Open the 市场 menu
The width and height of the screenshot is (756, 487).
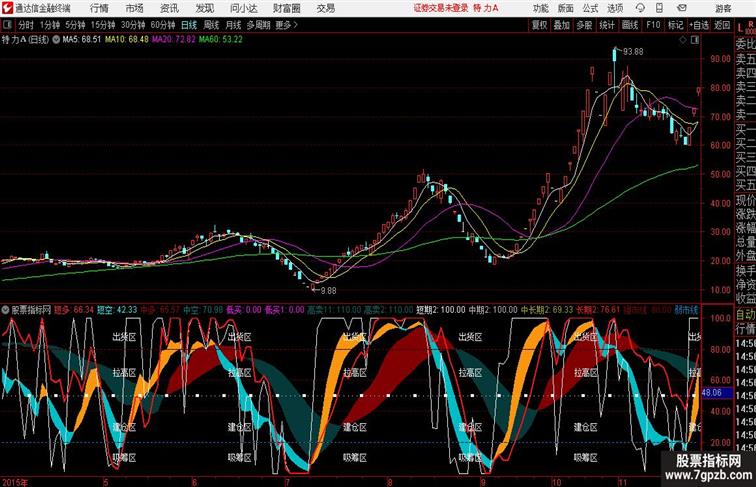pos(135,8)
